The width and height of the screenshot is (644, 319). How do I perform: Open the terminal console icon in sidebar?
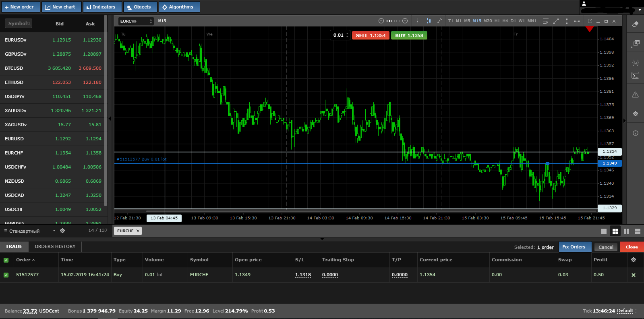636,75
